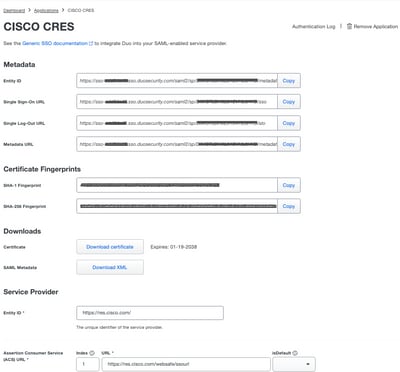400x372 pixels.
Task: Open the Authentication Log
Action: (x=314, y=26)
